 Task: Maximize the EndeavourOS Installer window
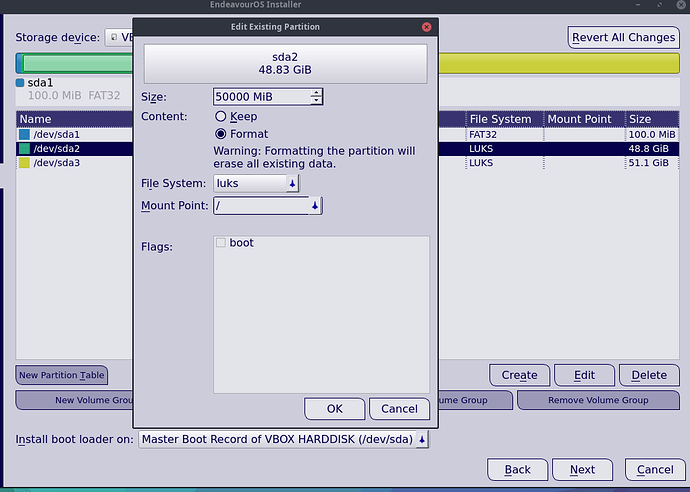point(659,4)
